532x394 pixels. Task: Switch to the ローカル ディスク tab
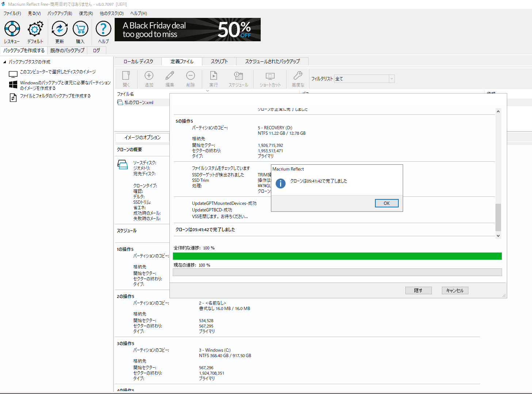(138, 62)
